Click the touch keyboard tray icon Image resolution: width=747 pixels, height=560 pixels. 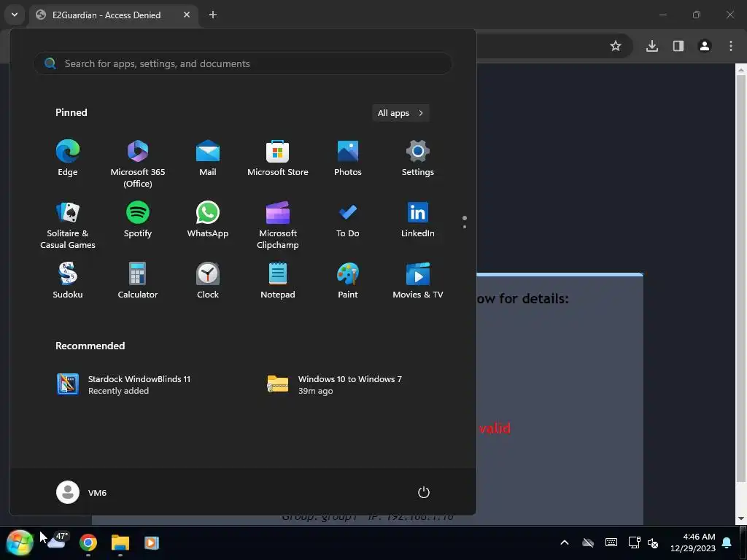click(611, 542)
